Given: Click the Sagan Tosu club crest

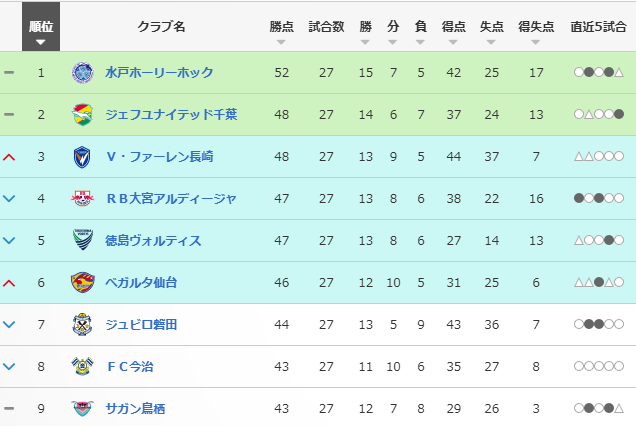Looking at the screenshot, I should (82, 409).
